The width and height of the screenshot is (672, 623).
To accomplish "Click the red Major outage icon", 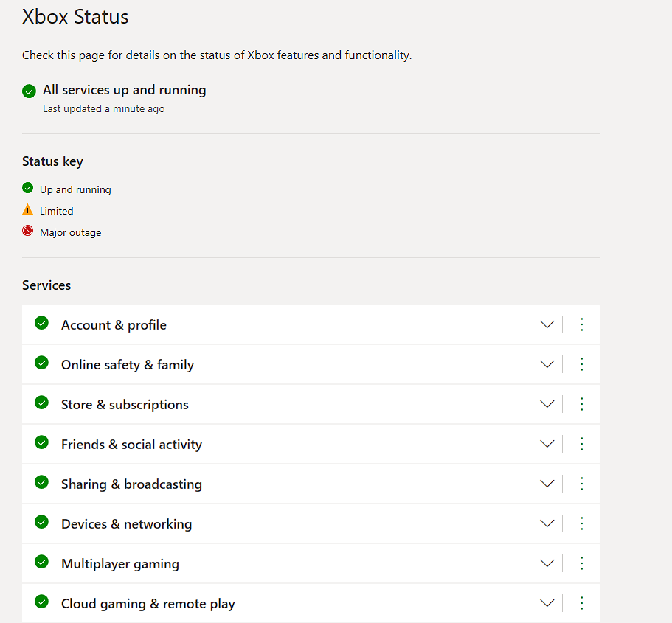I will pyautogui.click(x=27, y=231).
